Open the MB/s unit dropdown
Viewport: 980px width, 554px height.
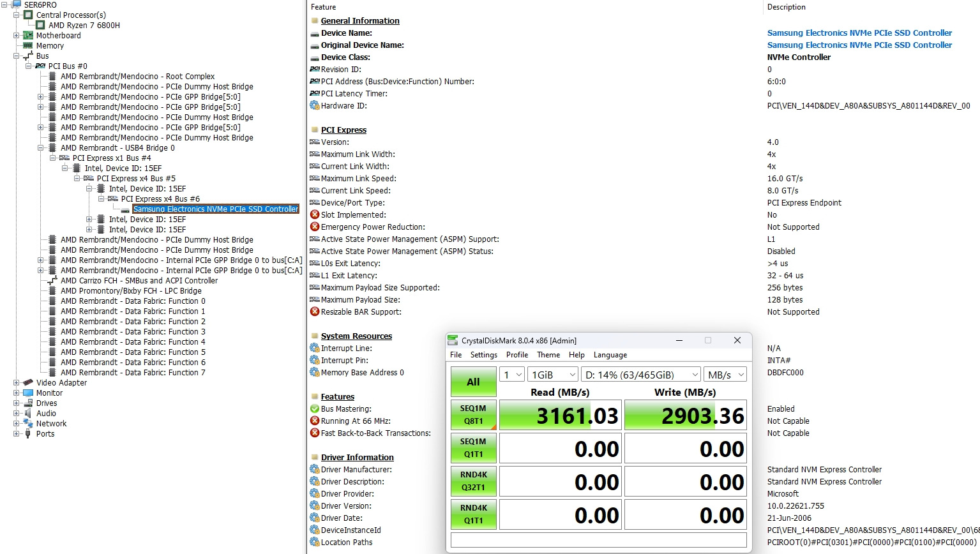725,375
